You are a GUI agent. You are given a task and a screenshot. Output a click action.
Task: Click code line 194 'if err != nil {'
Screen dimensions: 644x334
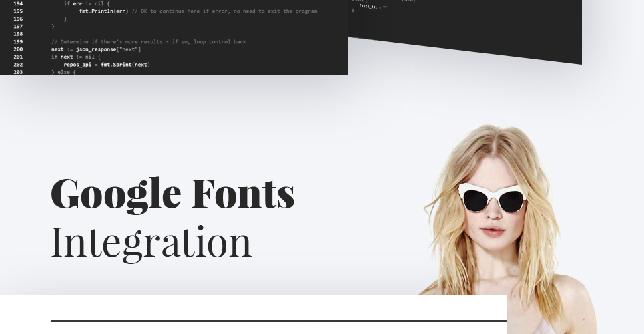[87, 4]
